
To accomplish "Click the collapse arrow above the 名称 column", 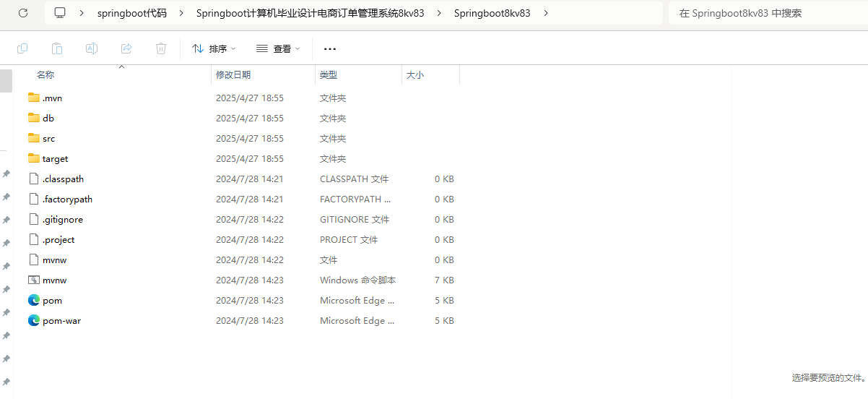I will pyautogui.click(x=121, y=66).
